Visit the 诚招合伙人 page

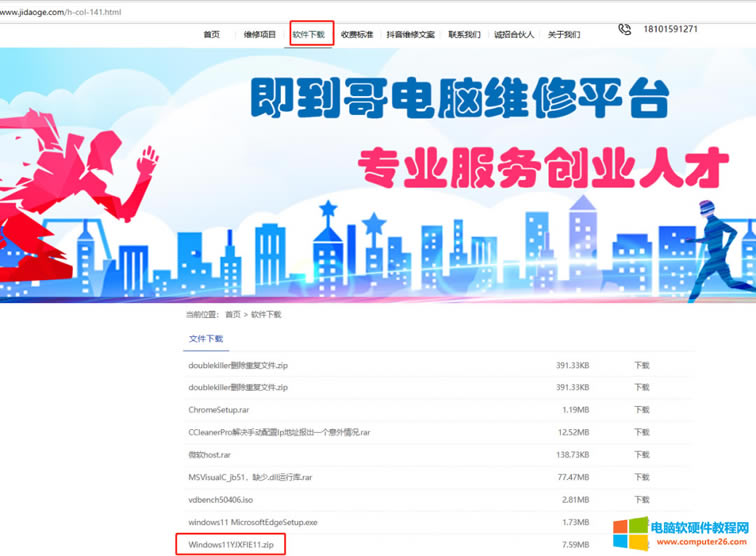click(515, 34)
